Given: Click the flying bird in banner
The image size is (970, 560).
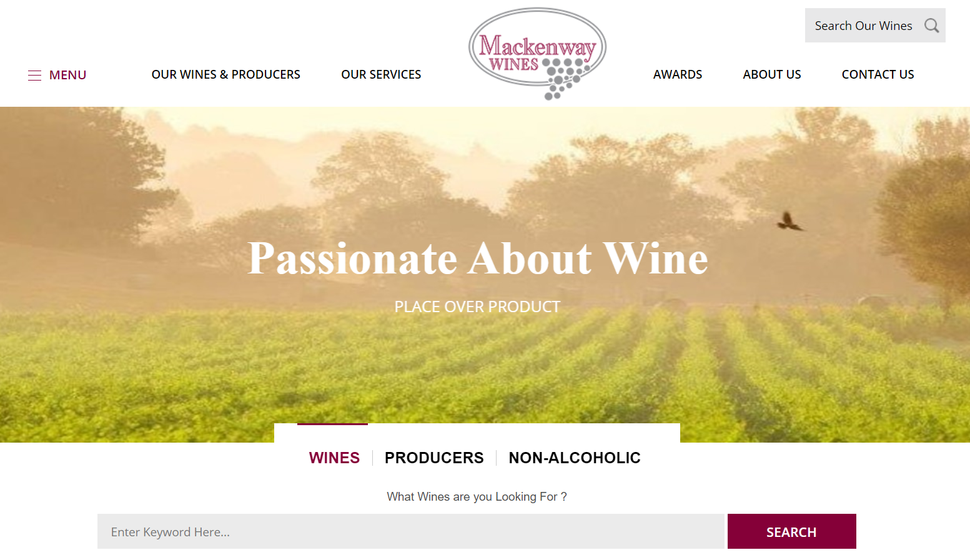Looking at the screenshot, I should (x=789, y=222).
